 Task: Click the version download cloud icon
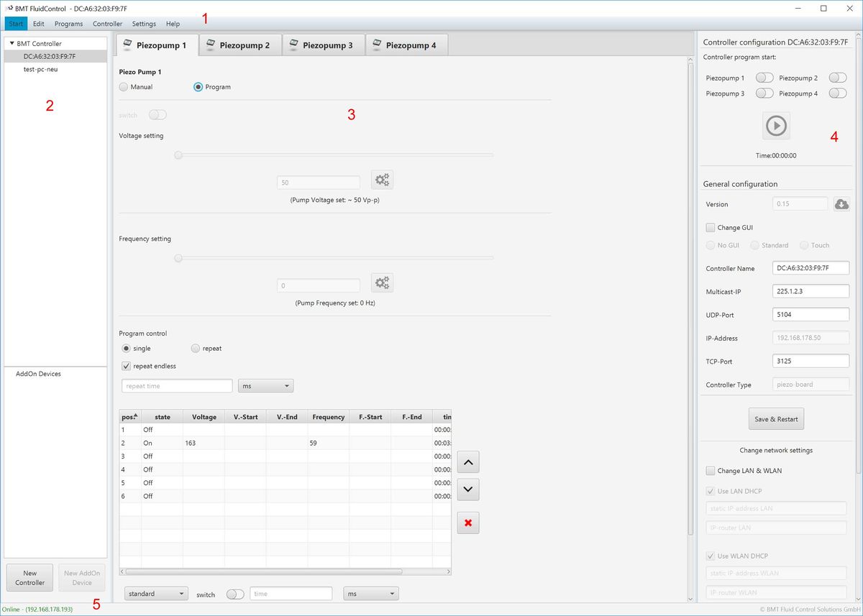coord(841,204)
